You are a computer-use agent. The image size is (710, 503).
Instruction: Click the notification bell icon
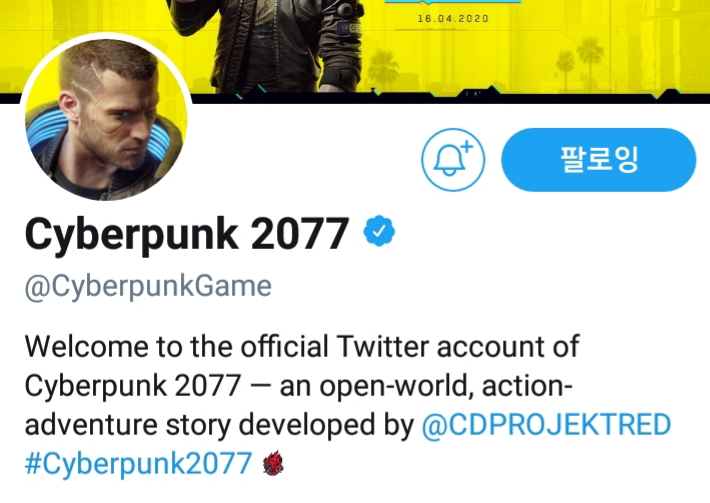[453, 159]
